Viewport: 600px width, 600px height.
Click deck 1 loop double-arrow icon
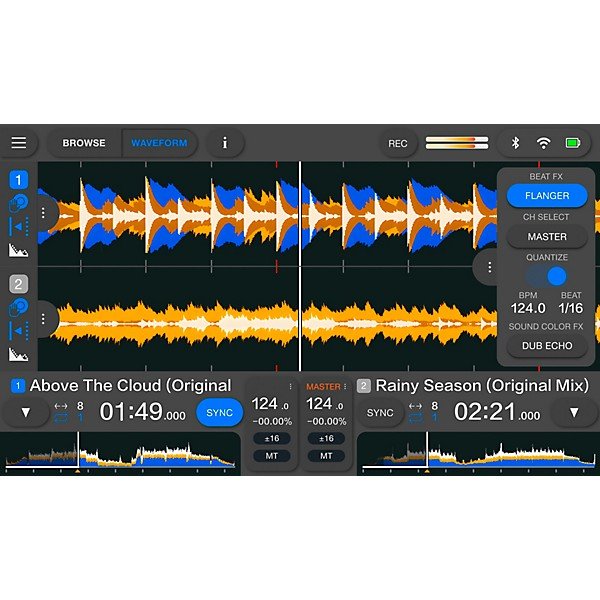[x=61, y=406]
